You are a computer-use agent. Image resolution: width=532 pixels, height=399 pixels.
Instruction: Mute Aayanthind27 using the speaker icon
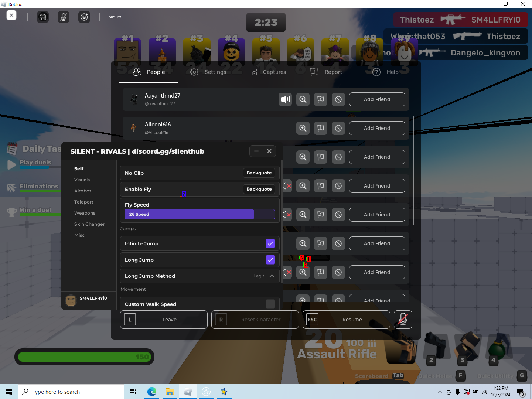285,99
